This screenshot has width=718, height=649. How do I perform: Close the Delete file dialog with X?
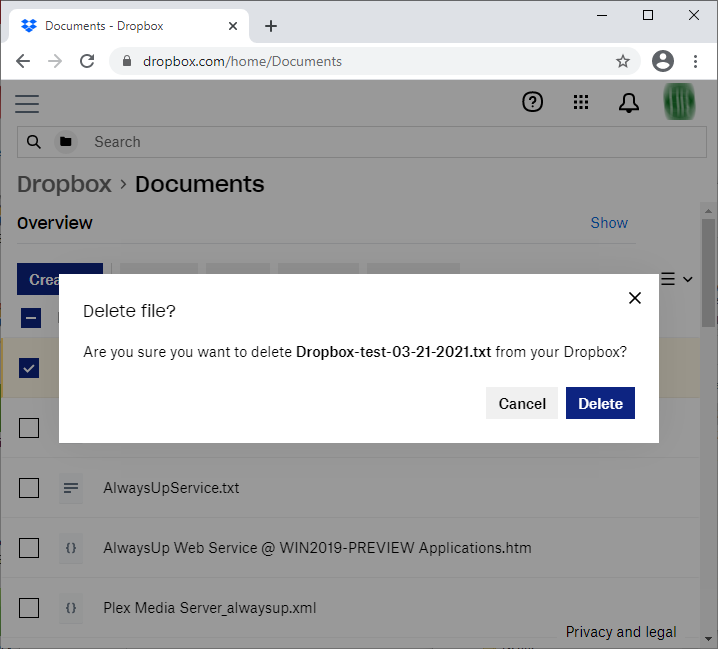(635, 298)
